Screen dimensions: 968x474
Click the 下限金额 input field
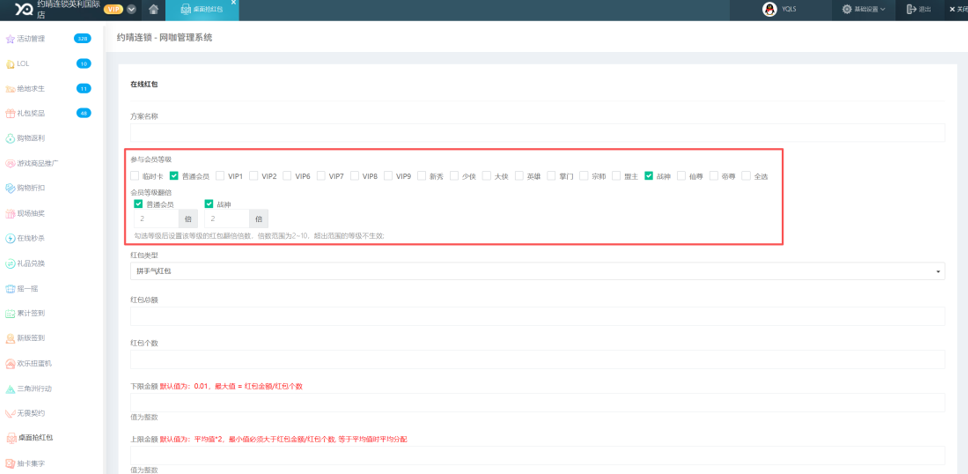click(x=537, y=402)
